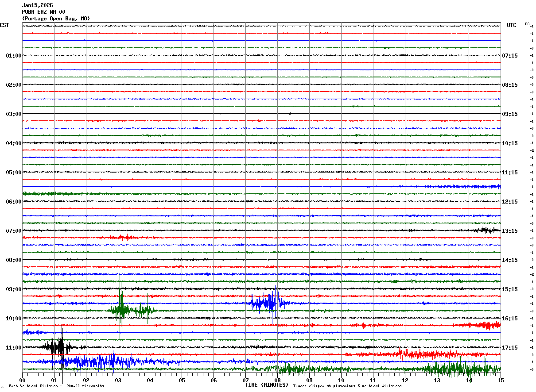Select the 07:00 CST time label

click(x=13, y=231)
